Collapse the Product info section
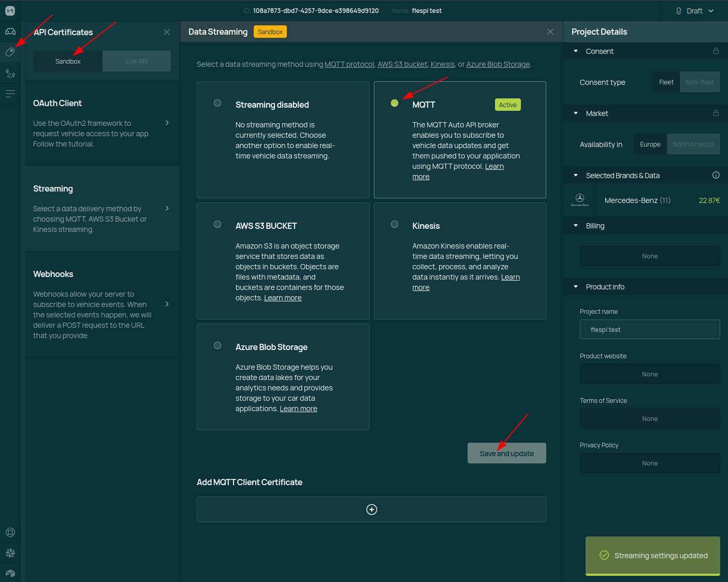Viewport: 728px width, 582px height. click(576, 286)
